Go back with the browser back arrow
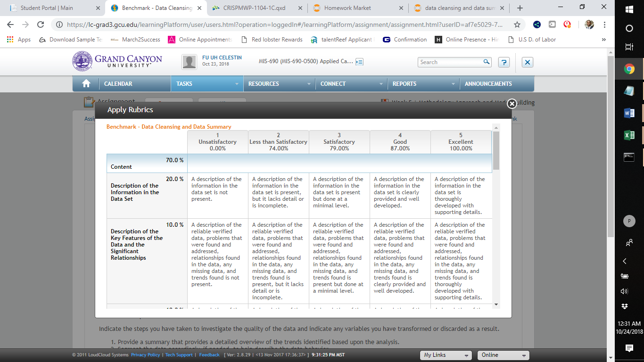Viewport: 644px width, 362px height. point(10,25)
